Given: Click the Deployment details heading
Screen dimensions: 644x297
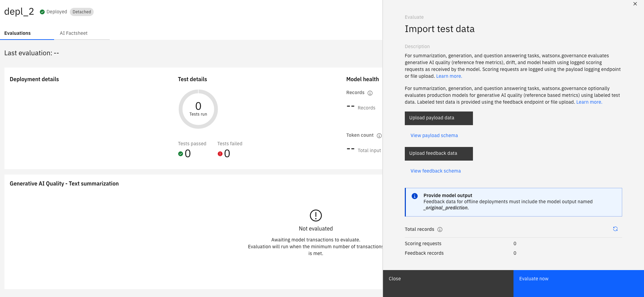Looking at the screenshot, I should pos(34,79).
